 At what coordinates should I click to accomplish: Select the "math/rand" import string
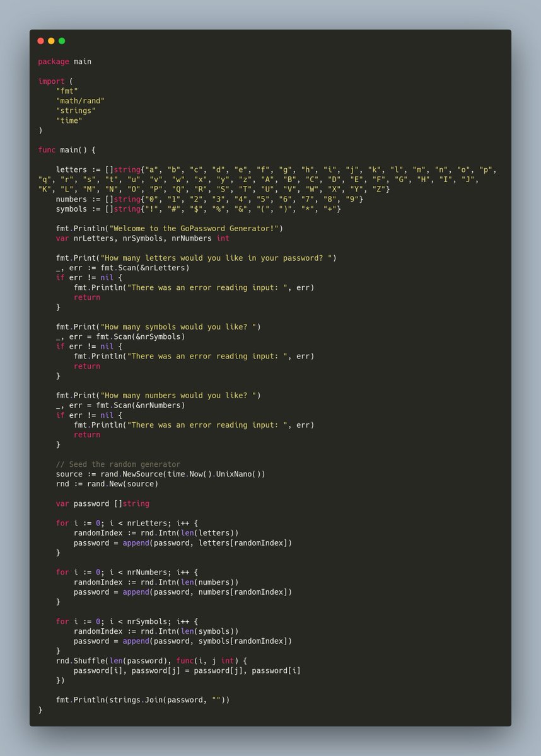click(80, 101)
